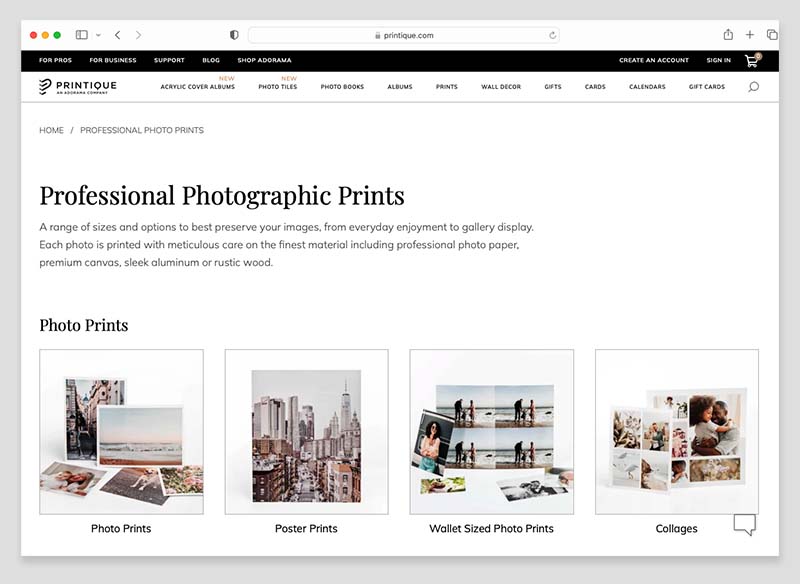Click the Printique logo
The width and height of the screenshot is (800, 584).
coord(76,86)
